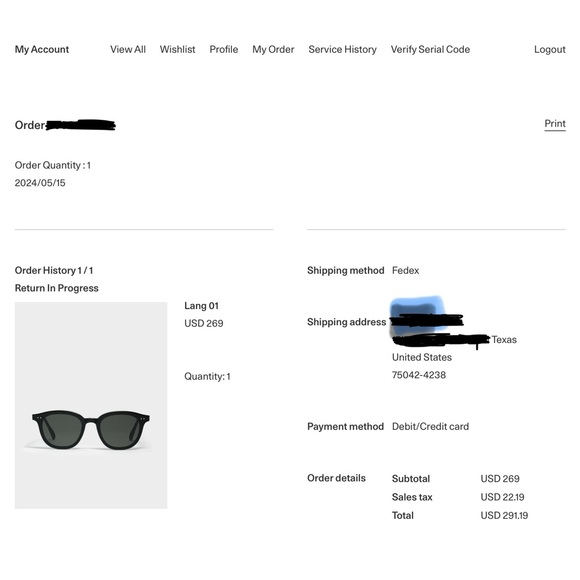The image size is (580, 580).
Task: Open the Lang 01 sunglasses product image
Action: [91, 405]
